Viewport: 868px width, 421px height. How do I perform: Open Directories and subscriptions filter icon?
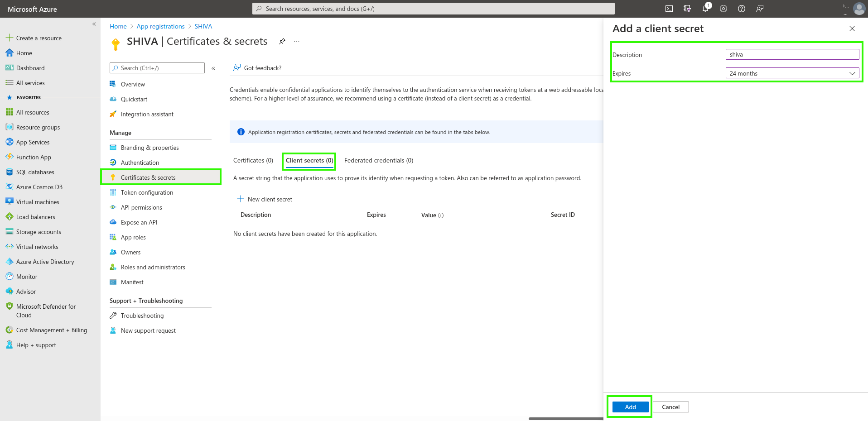[x=687, y=9]
